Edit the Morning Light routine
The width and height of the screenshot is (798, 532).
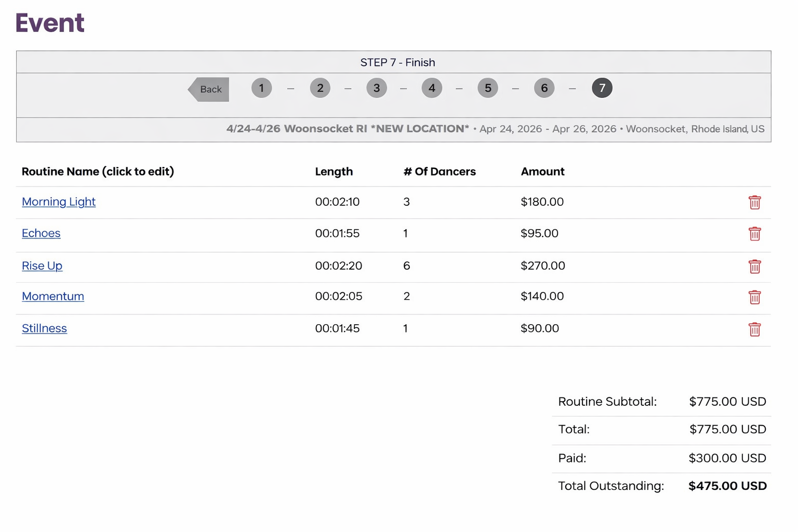[59, 202]
